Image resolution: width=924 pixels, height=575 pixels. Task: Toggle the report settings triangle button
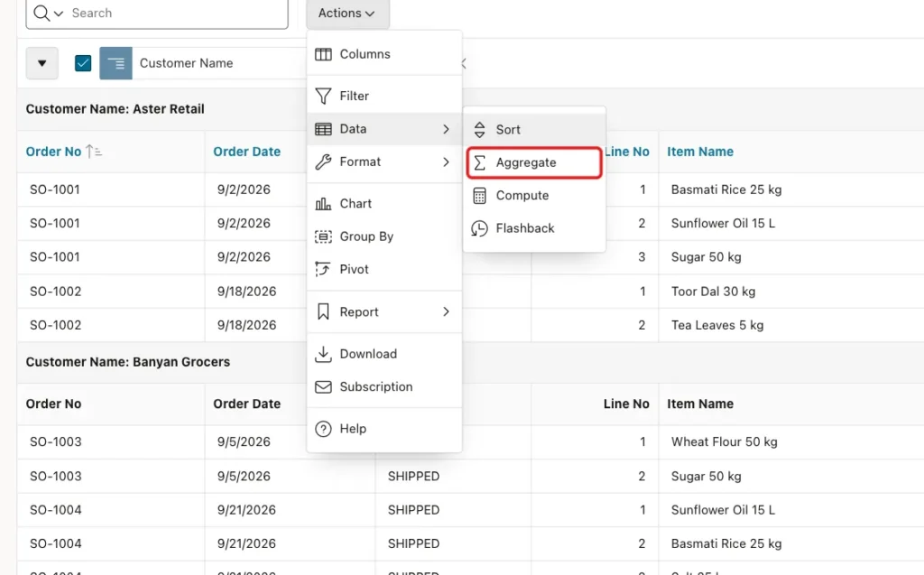click(x=42, y=63)
